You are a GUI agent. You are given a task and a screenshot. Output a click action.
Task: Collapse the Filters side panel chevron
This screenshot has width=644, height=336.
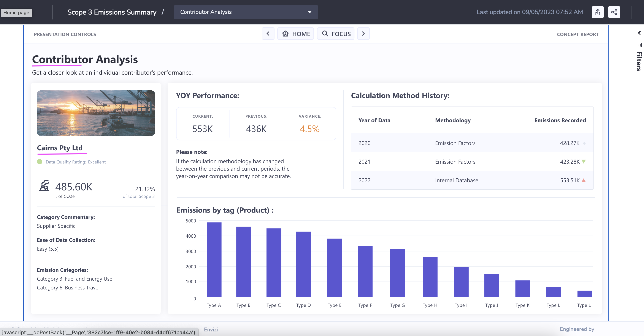click(639, 33)
